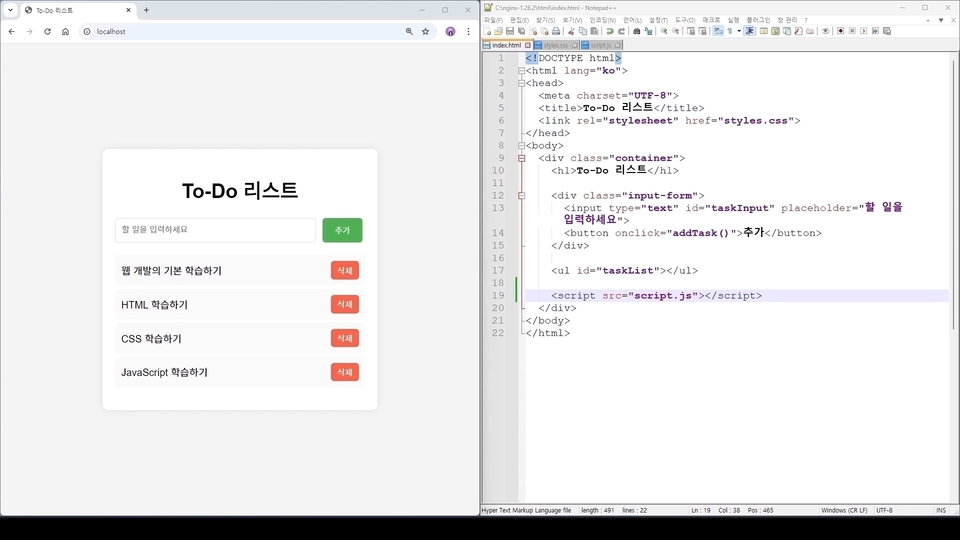
Task: Toggle INS mode in the status bar
Action: click(x=941, y=510)
